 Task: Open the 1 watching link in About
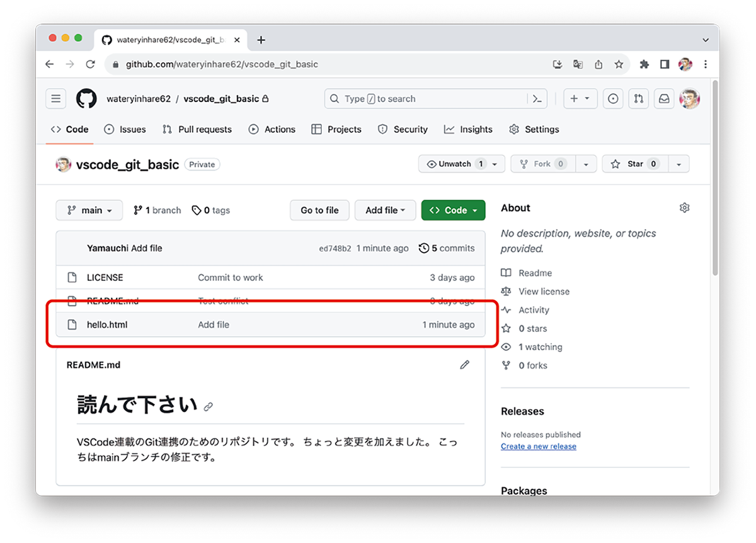click(x=532, y=347)
